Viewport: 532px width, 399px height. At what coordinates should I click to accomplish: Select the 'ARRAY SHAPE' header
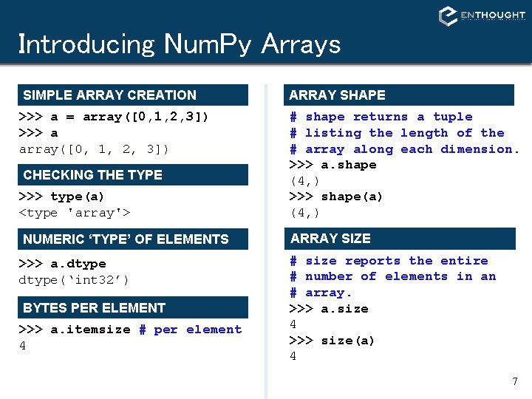[x=399, y=95]
